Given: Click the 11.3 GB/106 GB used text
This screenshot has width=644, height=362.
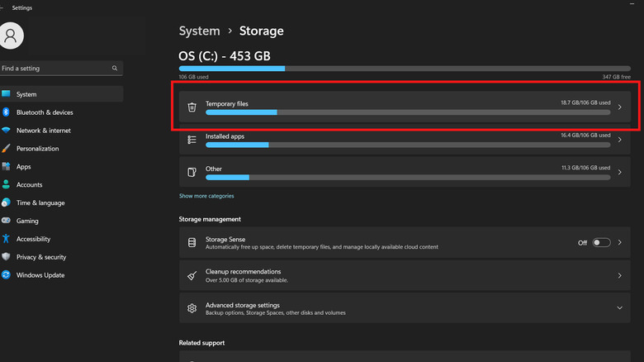Looking at the screenshot, I should pyautogui.click(x=585, y=168).
